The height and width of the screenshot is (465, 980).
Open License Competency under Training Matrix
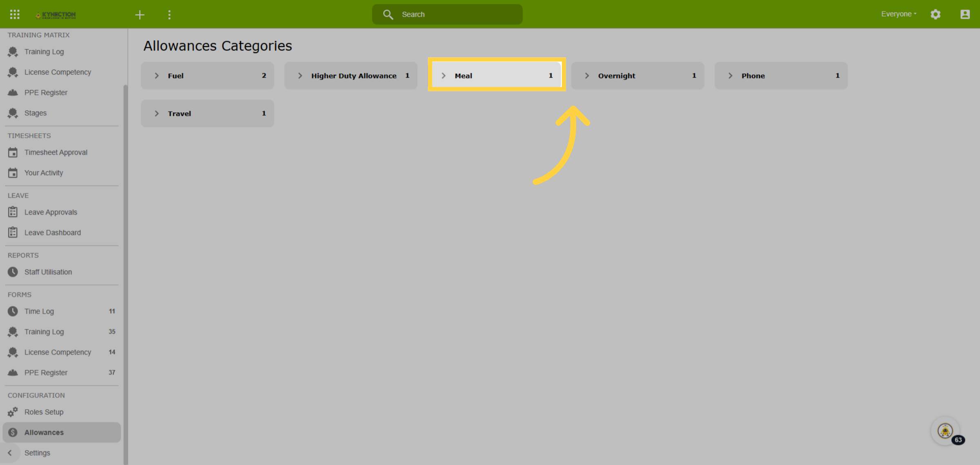pos(58,72)
